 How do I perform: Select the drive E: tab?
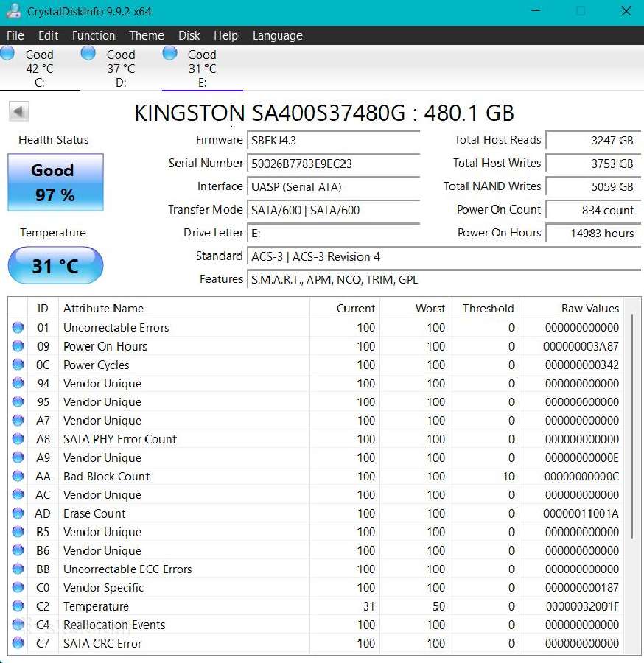(x=202, y=68)
